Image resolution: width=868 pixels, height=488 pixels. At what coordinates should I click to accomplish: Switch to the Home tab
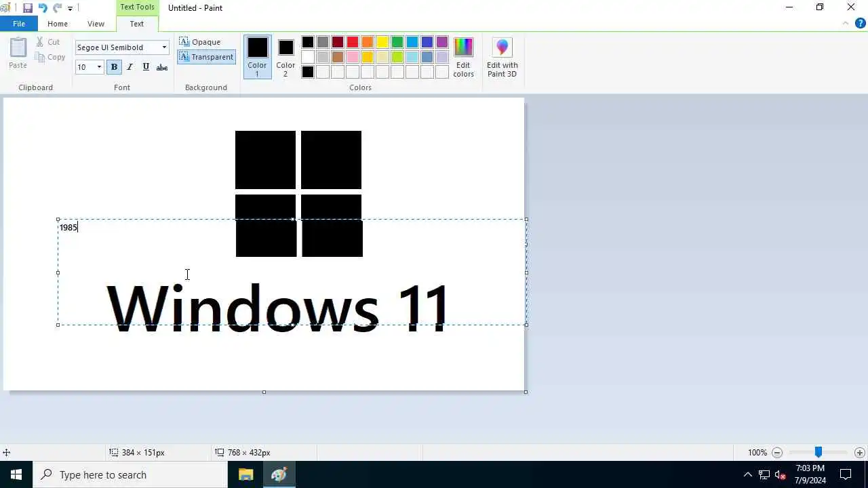click(x=58, y=24)
